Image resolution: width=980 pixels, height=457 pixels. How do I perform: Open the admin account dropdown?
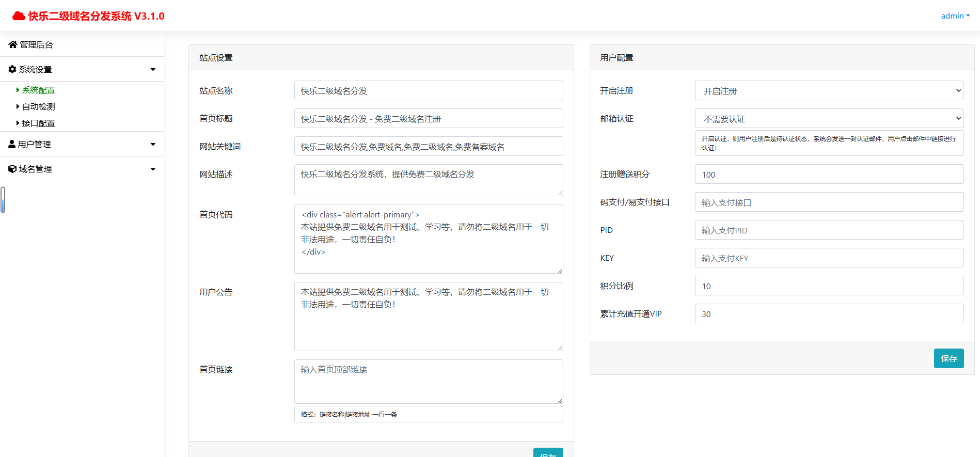(955, 16)
